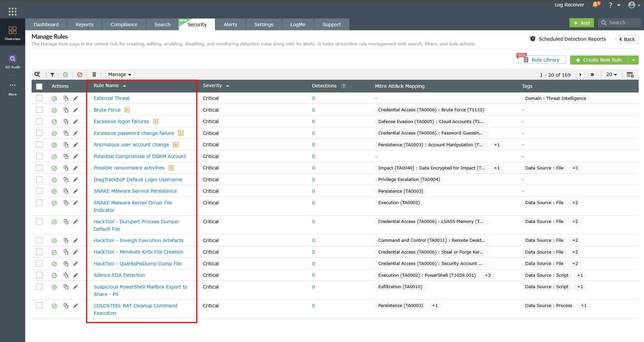The width and height of the screenshot is (644, 342).
Task: Switch to the Compliance tab
Action: coord(124,24)
